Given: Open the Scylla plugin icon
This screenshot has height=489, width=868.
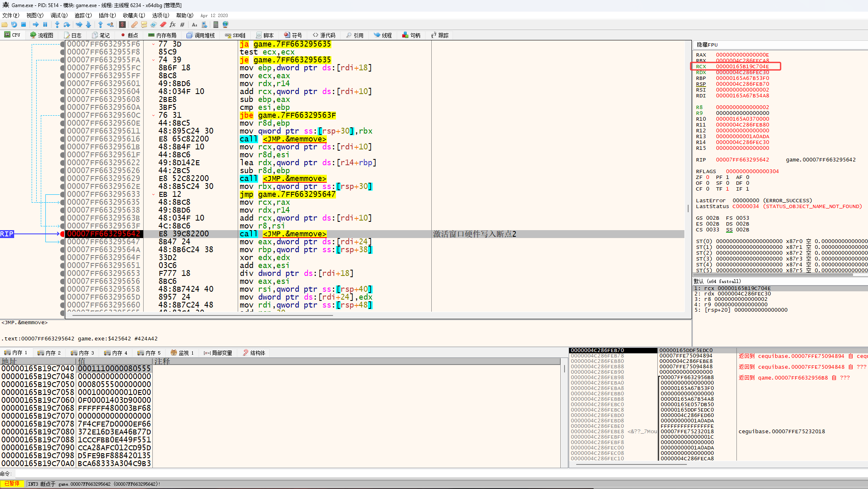Looking at the screenshot, I should coord(122,25).
